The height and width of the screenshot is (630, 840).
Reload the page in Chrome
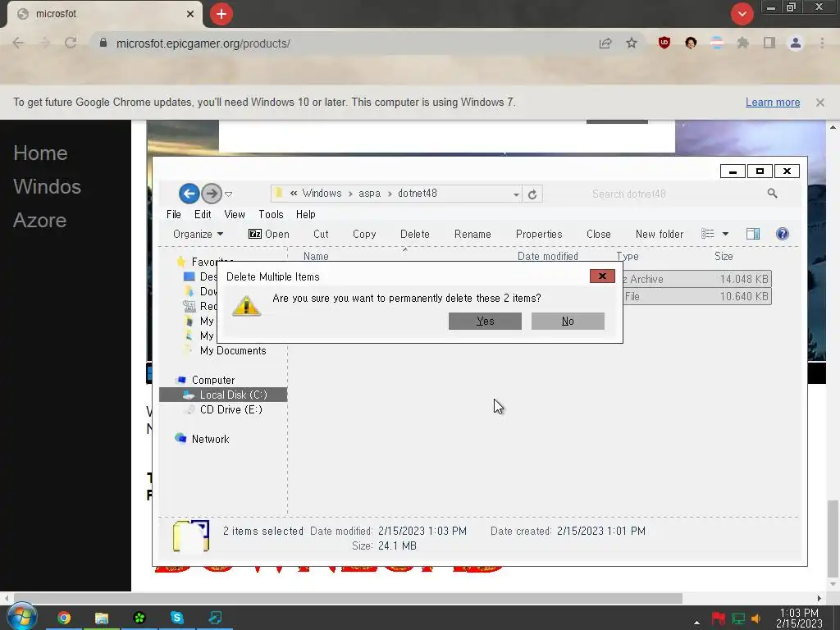click(x=71, y=43)
